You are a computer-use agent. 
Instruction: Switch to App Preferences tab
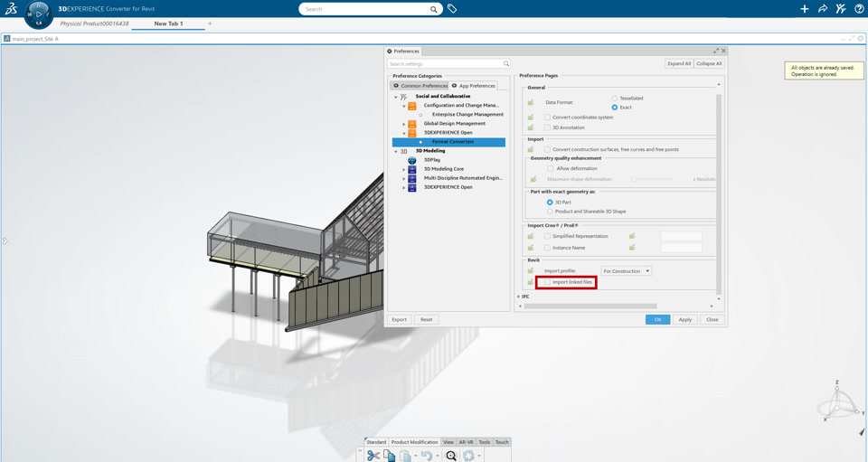(473, 86)
